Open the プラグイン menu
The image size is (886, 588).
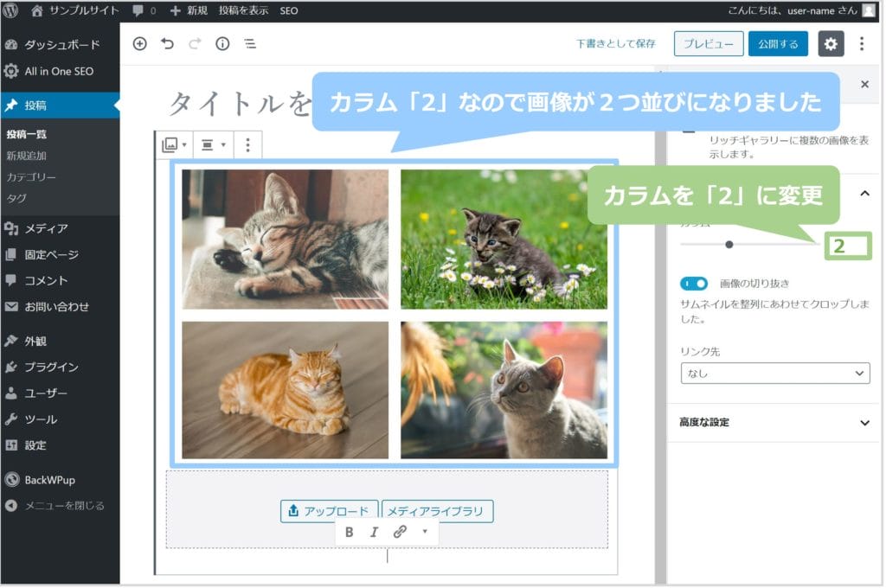[x=51, y=367]
